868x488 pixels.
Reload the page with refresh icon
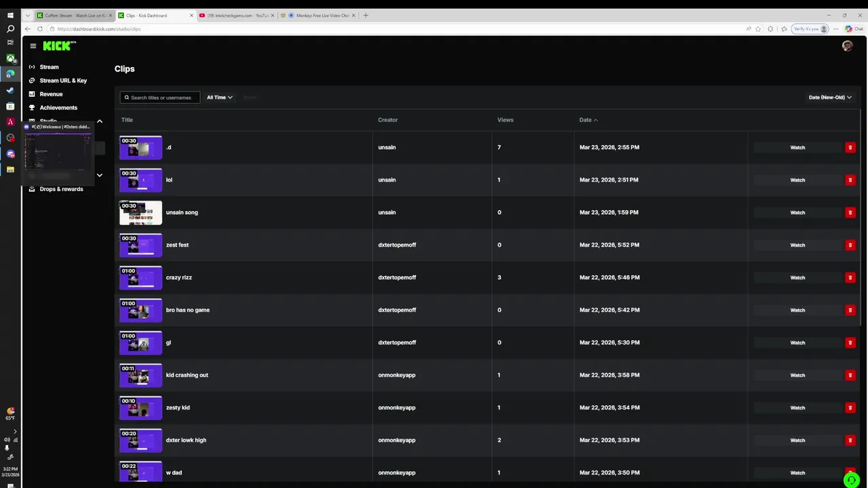[x=40, y=29]
